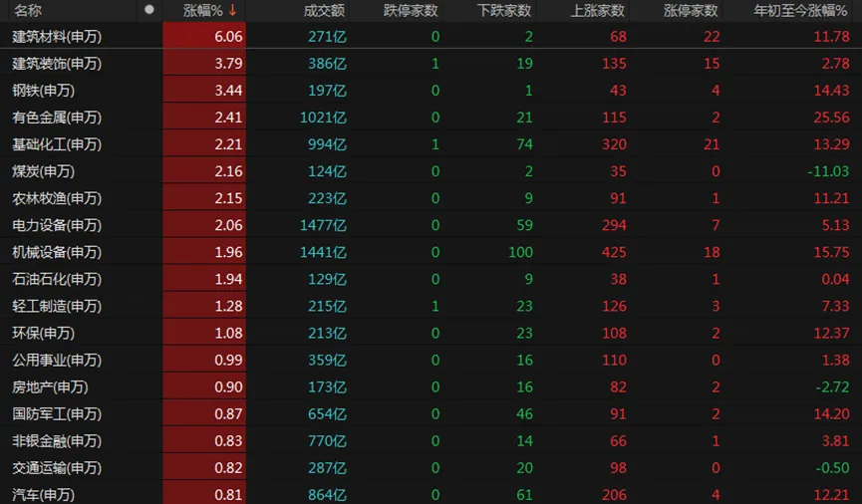Select the 建筑材料(申万) row
862x504 pixels.
(431, 36)
